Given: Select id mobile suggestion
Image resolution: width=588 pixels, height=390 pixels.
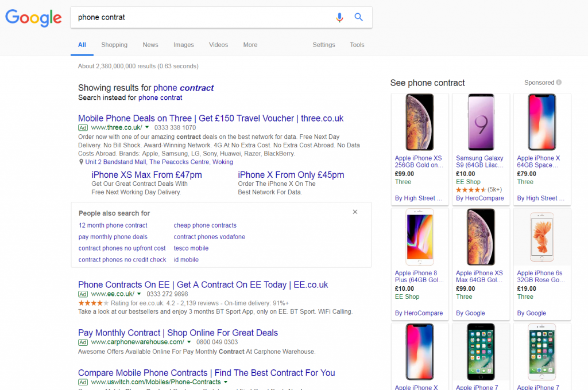Looking at the screenshot, I should click(186, 260).
